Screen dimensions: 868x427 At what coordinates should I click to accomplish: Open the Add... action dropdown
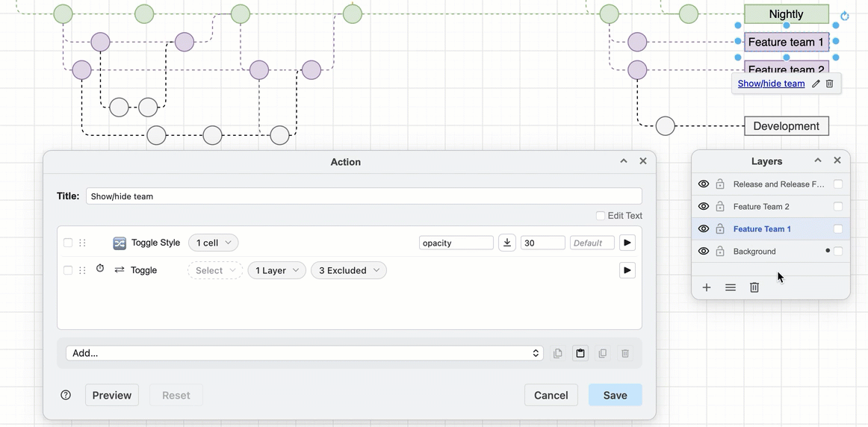(305, 353)
